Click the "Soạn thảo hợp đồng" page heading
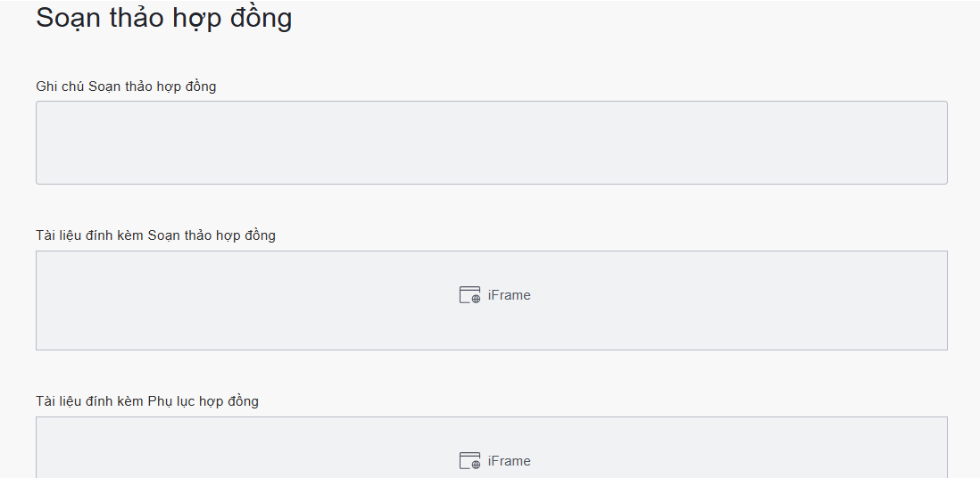 [164, 18]
